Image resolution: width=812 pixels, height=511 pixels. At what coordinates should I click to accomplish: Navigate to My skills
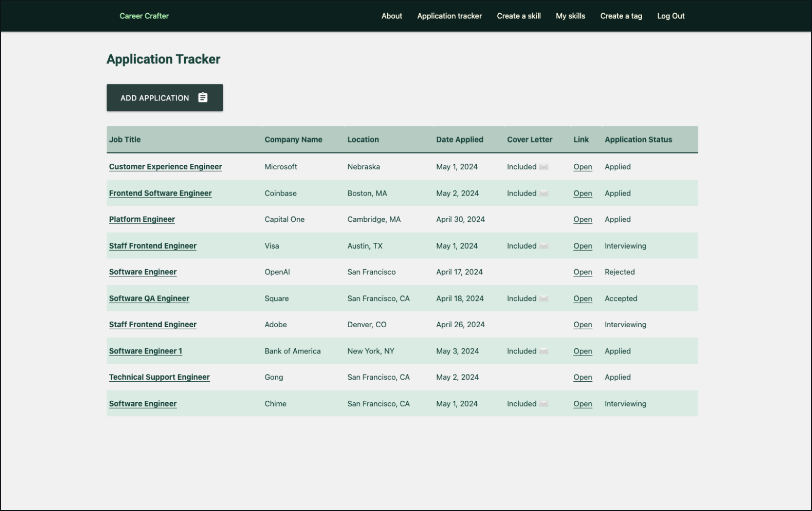[570, 16]
